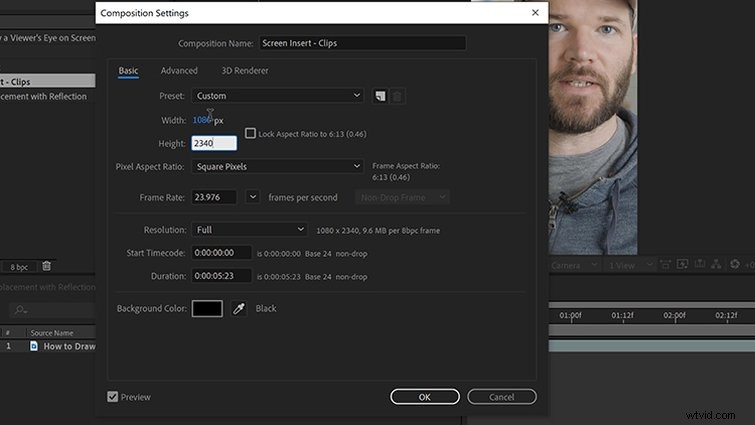The image size is (755, 425).
Task: Open the Non-Drop Frame dropdown
Action: (x=403, y=197)
